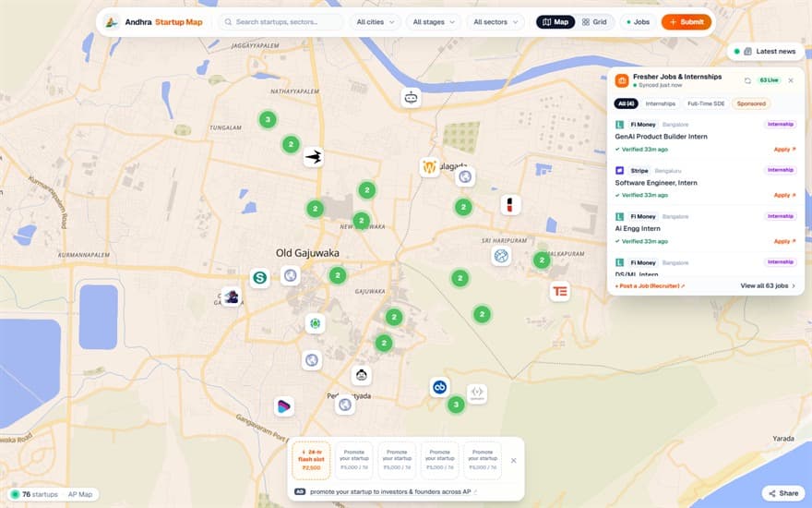Image resolution: width=812 pixels, height=508 pixels.
Task: Click the globe marker beside the W marker
Action: [x=465, y=177]
